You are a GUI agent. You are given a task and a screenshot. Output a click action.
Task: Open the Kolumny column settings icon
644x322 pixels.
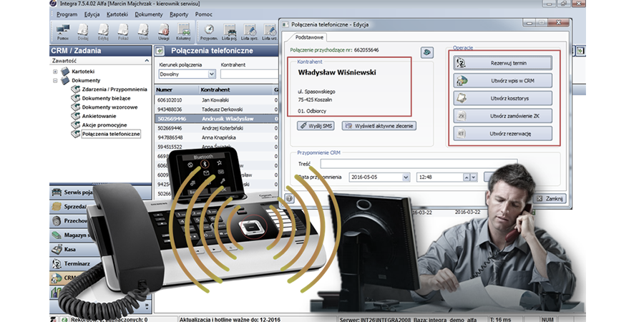pos(184,32)
